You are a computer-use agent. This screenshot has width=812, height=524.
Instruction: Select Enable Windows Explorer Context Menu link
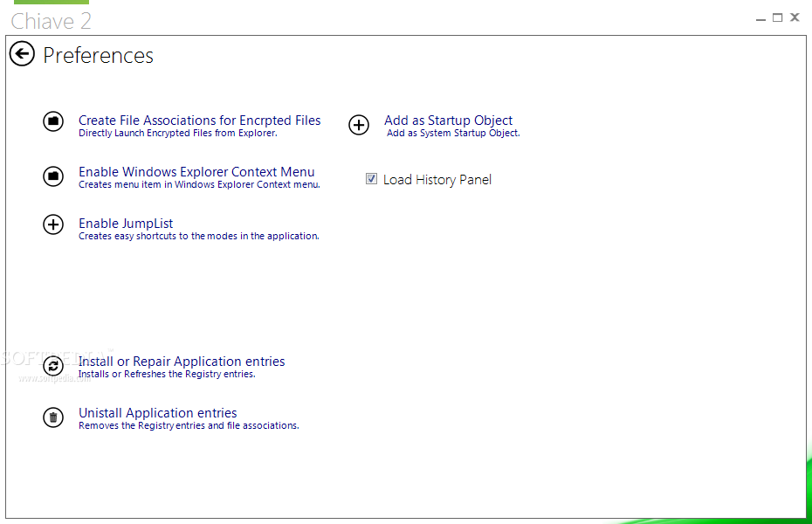(196, 171)
